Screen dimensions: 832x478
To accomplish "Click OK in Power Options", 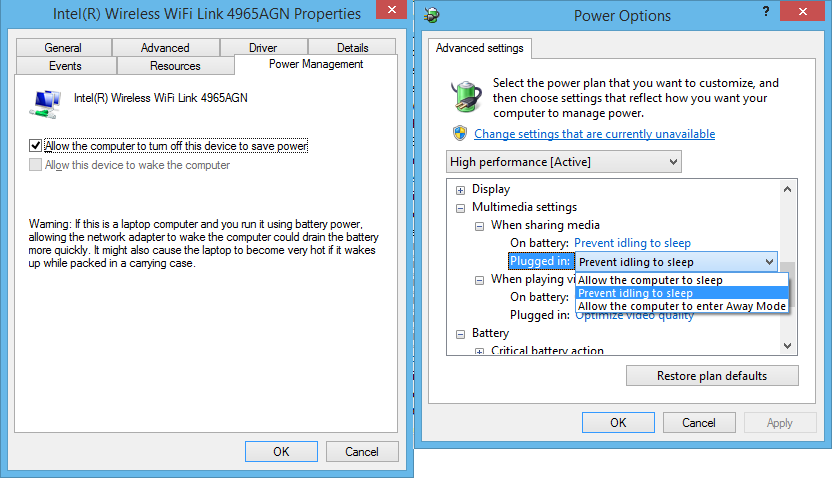I will pos(618,423).
